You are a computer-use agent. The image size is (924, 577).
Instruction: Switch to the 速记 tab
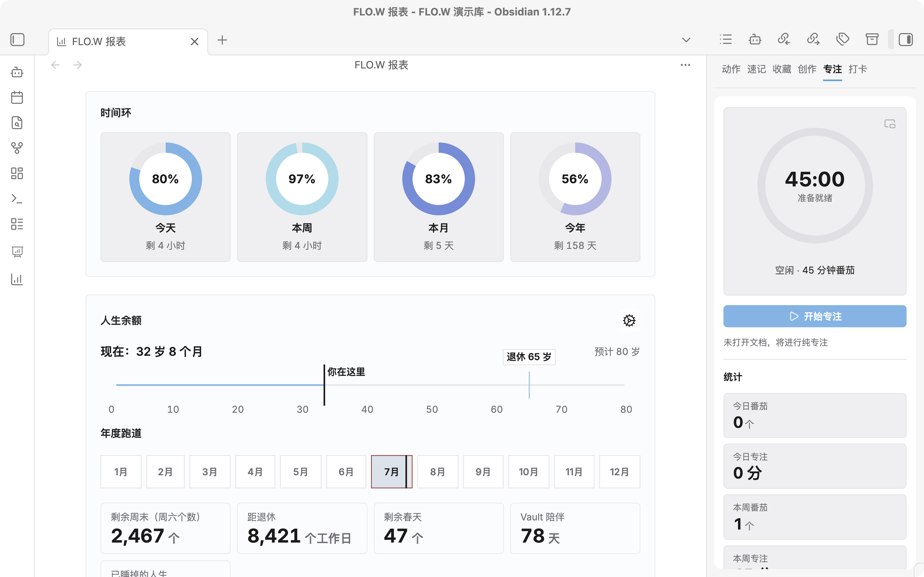(x=757, y=69)
